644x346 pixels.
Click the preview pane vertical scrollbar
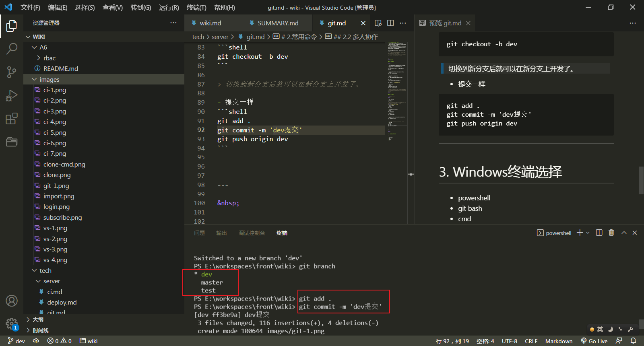pos(641,180)
